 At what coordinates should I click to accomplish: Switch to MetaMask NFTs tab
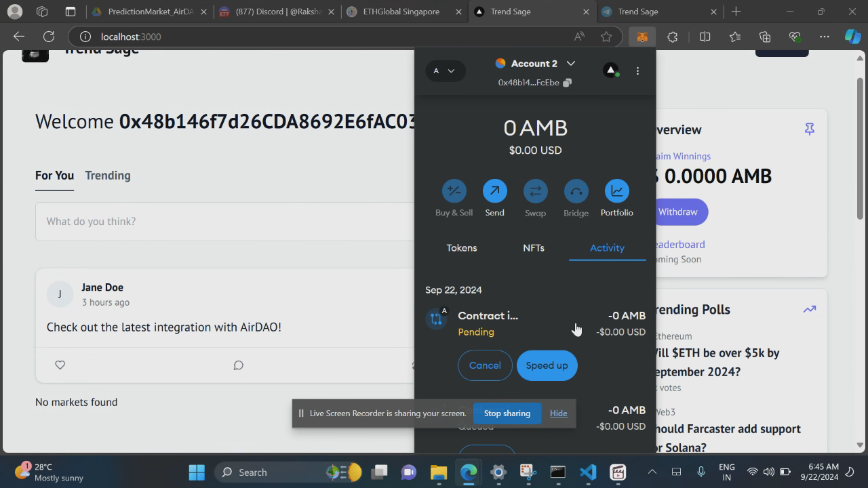click(x=534, y=248)
